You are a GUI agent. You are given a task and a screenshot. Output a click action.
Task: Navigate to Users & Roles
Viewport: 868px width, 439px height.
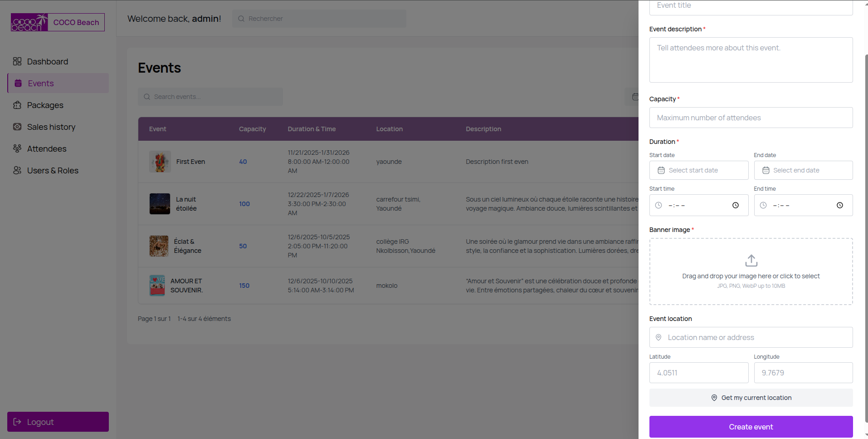53,171
